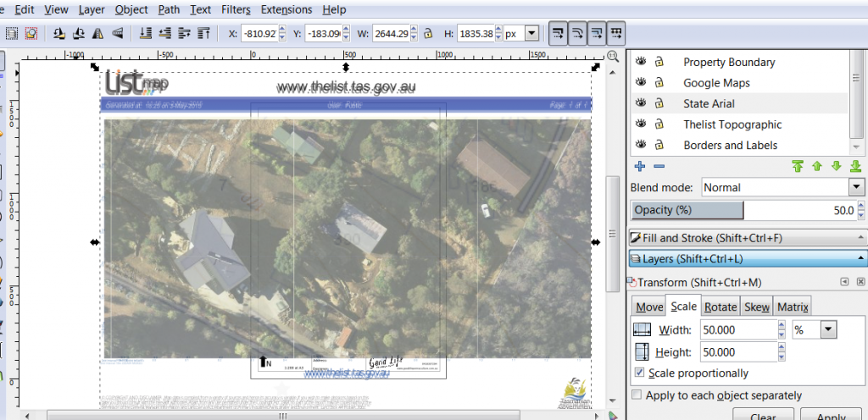The image size is (868, 420).
Task: Raise layer to top with green arrow
Action: pos(797,167)
